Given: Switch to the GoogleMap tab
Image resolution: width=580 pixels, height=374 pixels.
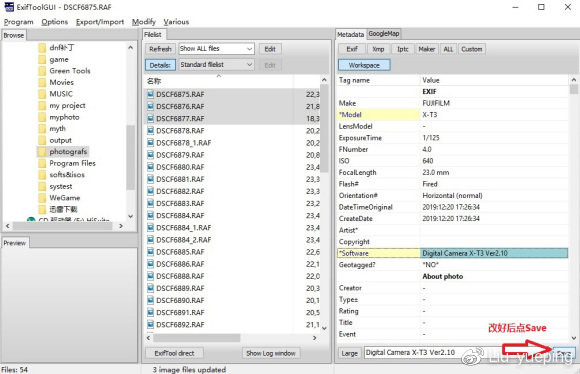Looking at the screenshot, I should pos(384,34).
